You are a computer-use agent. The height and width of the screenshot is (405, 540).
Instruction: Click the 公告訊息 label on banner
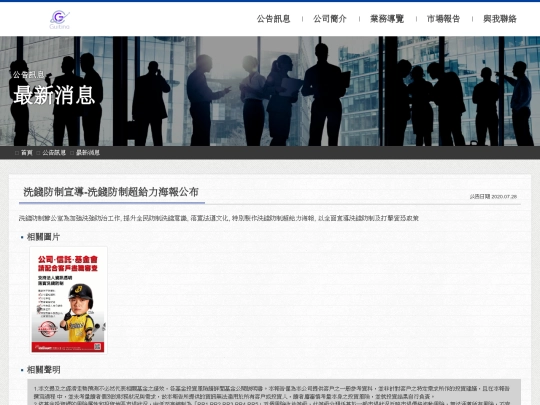(x=29, y=74)
